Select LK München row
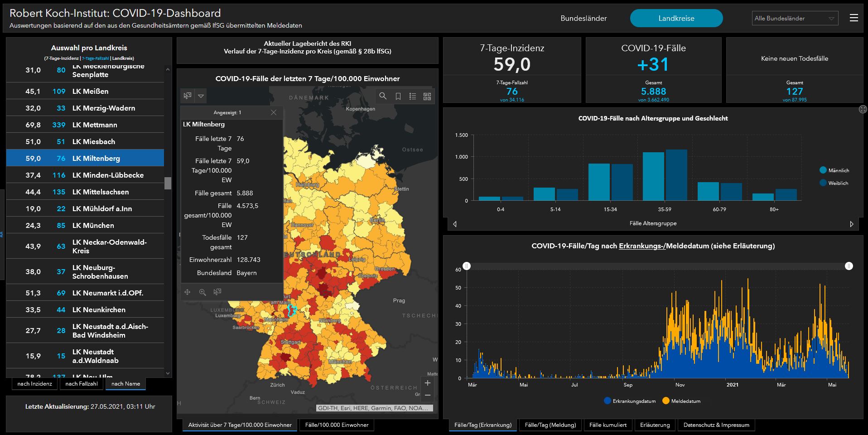Screen dimensions: 868x435 coord(85,225)
